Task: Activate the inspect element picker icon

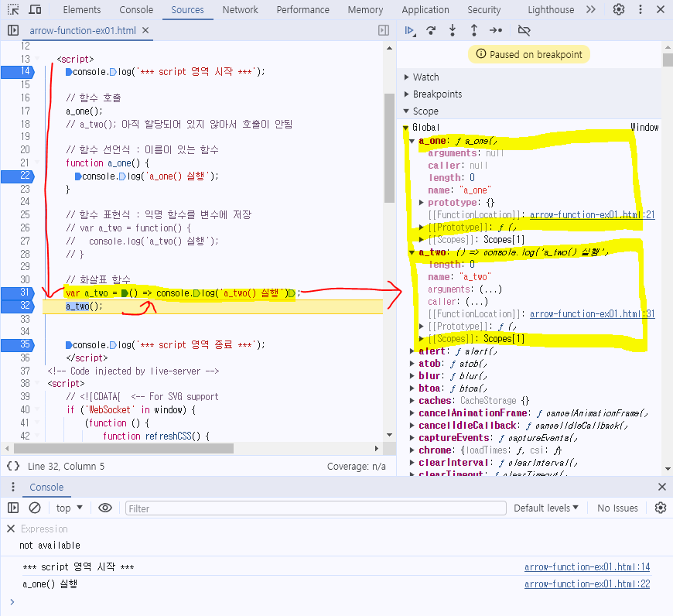Action: click(x=13, y=9)
